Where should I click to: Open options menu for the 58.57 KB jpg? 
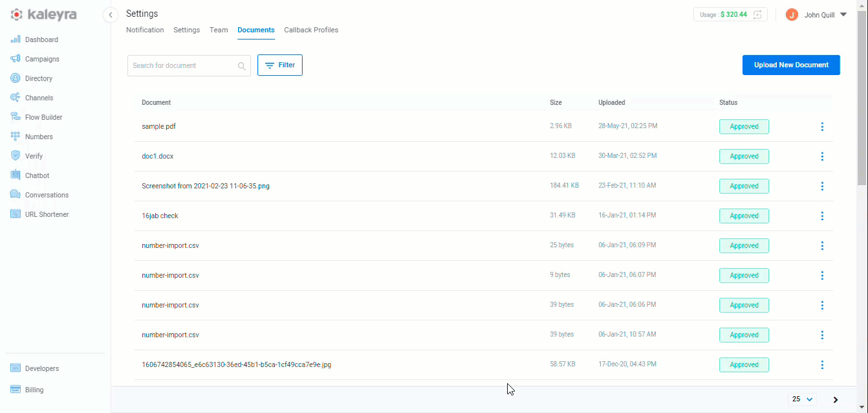(x=822, y=365)
